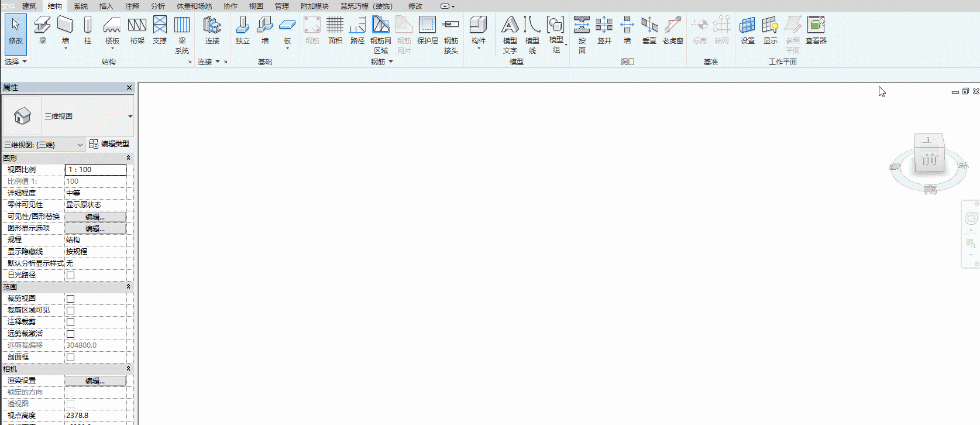980x425 pixels.
Task: Collapse the 图形 properties section
Action: [128, 158]
